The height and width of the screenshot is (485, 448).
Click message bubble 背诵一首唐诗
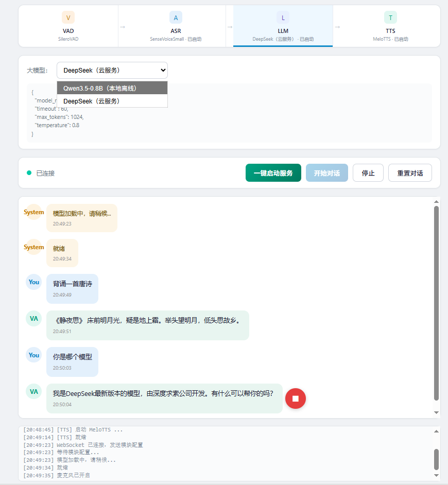[73, 289]
